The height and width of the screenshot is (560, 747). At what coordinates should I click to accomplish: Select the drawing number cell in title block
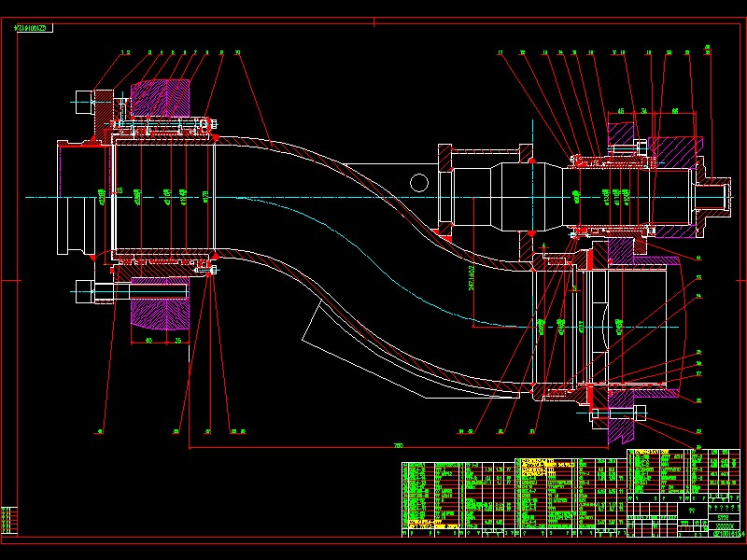pos(724,533)
